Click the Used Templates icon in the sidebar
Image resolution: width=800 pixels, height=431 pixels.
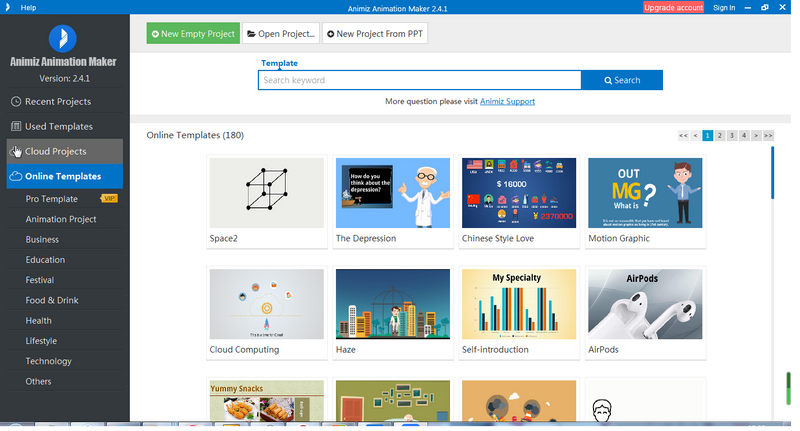point(16,127)
